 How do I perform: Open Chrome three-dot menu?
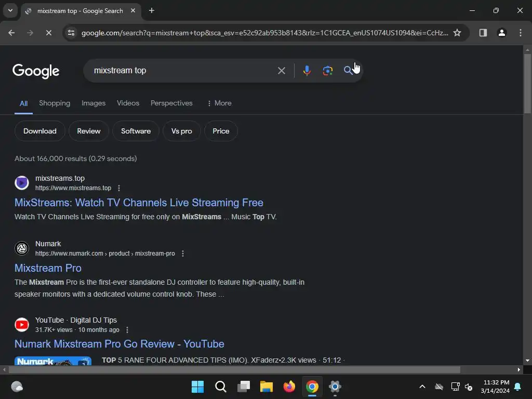pos(521,33)
